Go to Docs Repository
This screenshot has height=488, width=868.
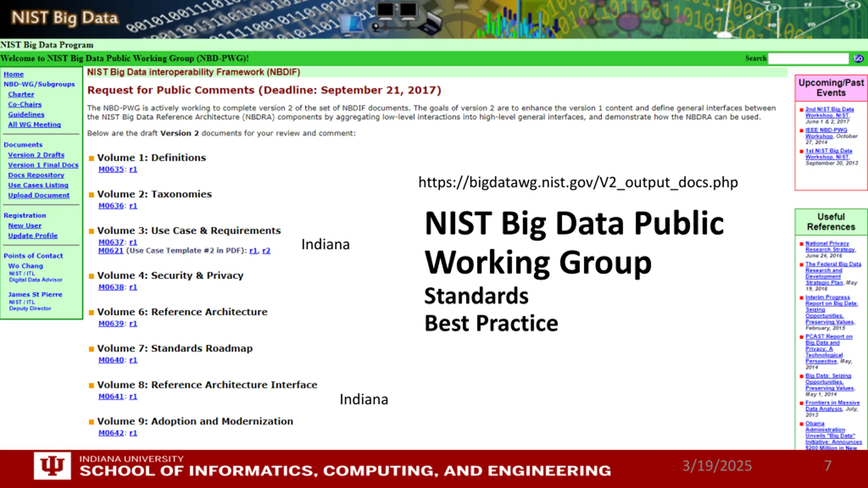click(x=36, y=175)
